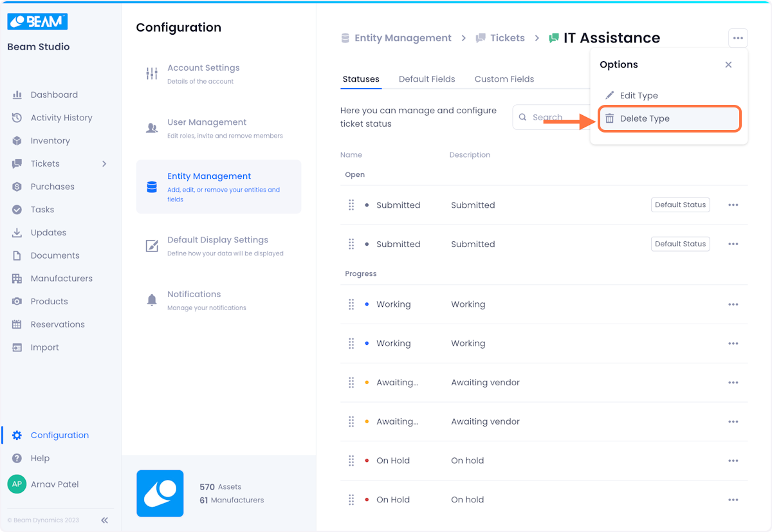Open the Manufacturers section
The width and height of the screenshot is (772, 532).
click(x=61, y=279)
